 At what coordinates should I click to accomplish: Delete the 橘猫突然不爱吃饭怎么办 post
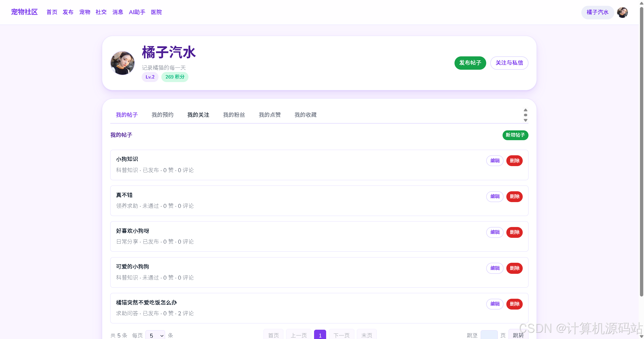pos(514,304)
